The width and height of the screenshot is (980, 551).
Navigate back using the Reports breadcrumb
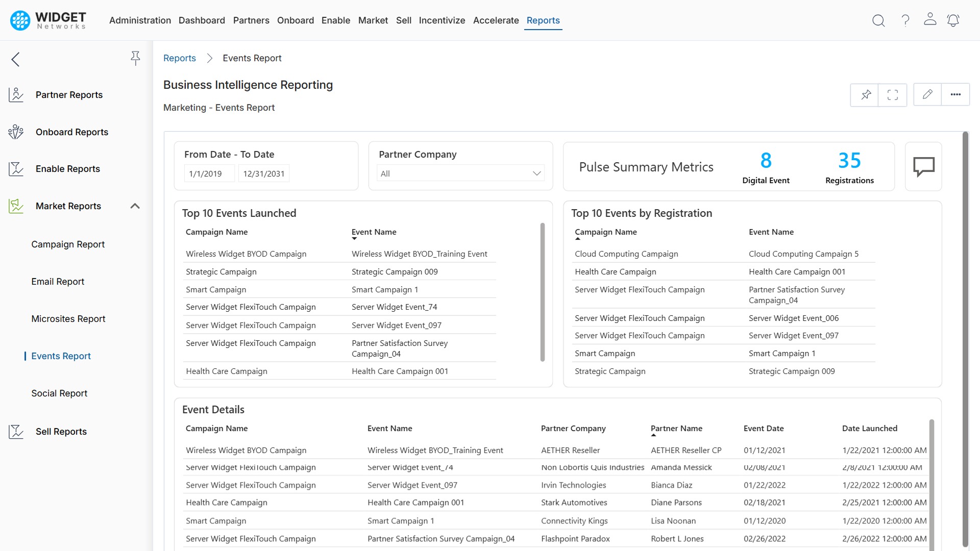[x=179, y=58]
